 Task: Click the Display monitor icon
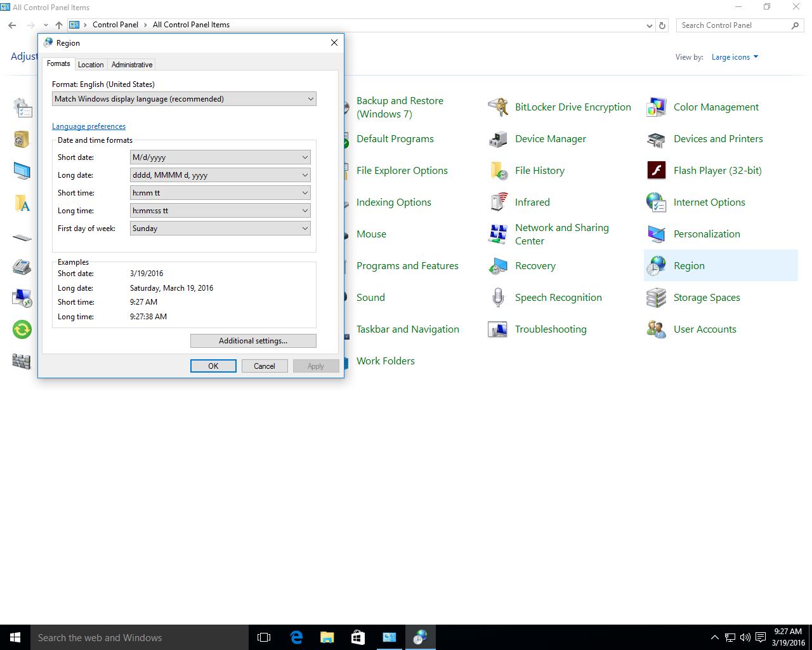(x=22, y=171)
